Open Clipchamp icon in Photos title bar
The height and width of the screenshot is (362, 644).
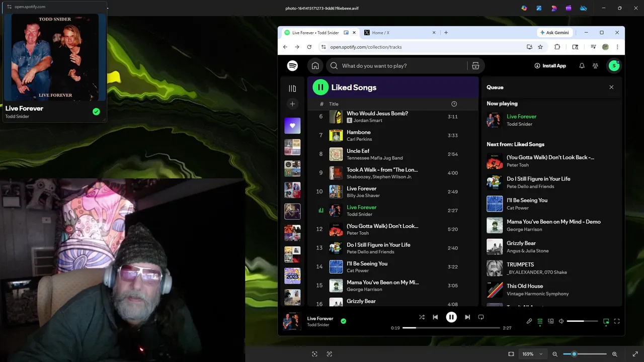tap(569, 8)
